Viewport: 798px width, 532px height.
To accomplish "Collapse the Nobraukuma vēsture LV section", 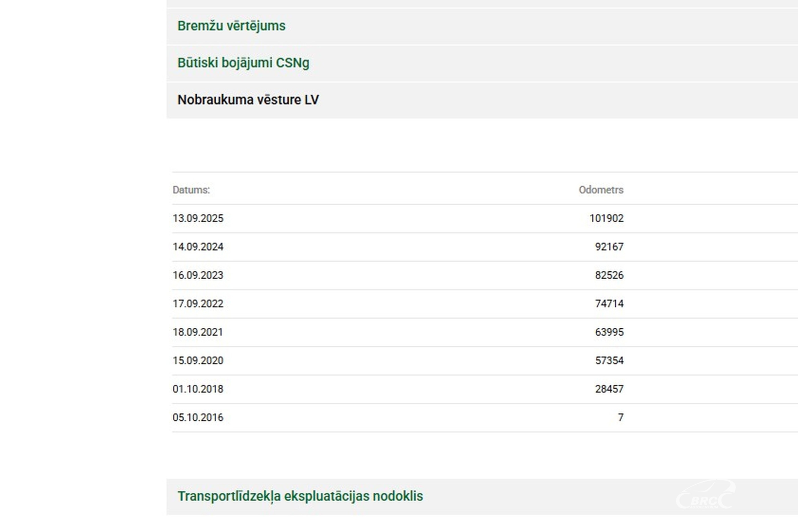I will (x=248, y=100).
